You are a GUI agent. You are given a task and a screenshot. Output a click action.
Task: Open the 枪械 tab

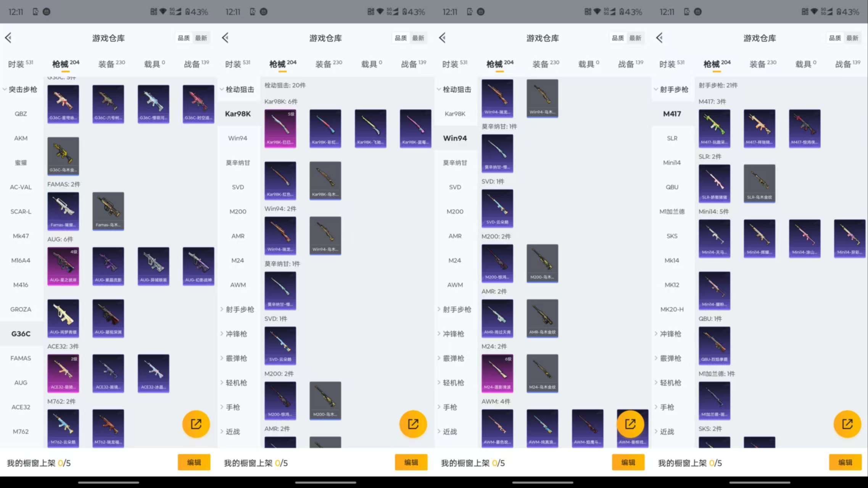[61, 64]
